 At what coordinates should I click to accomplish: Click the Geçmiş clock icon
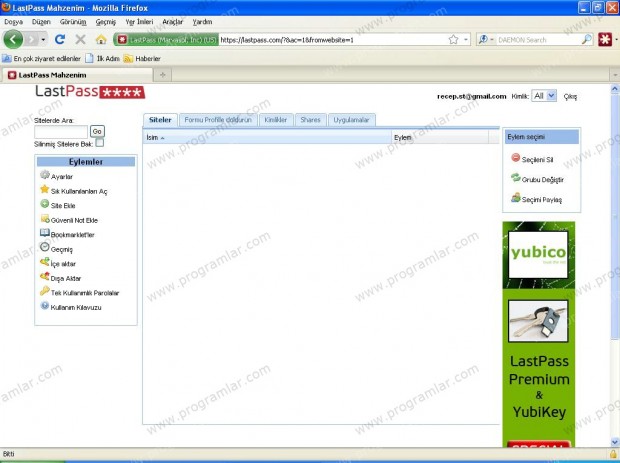point(45,247)
